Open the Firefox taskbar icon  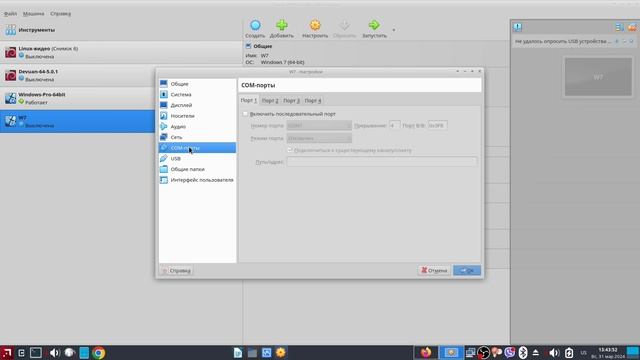tap(426, 352)
